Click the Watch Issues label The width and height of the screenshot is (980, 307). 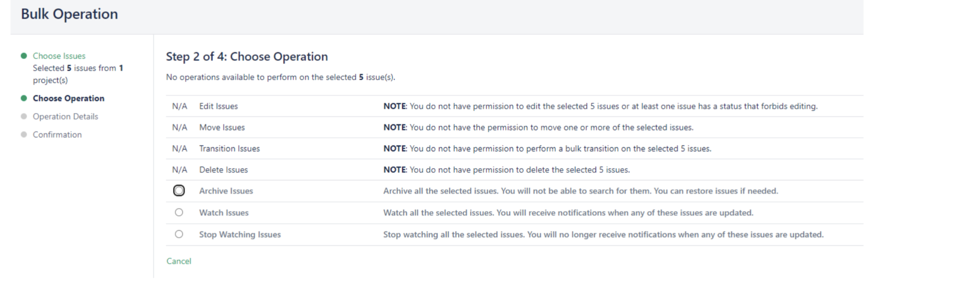pyautogui.click(x=224, y=213)
